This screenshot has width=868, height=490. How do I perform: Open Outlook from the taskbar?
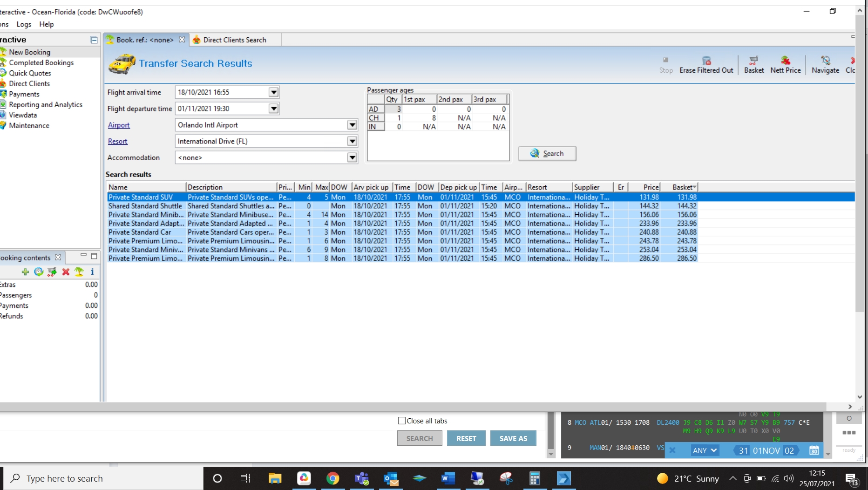pos(390,478)
